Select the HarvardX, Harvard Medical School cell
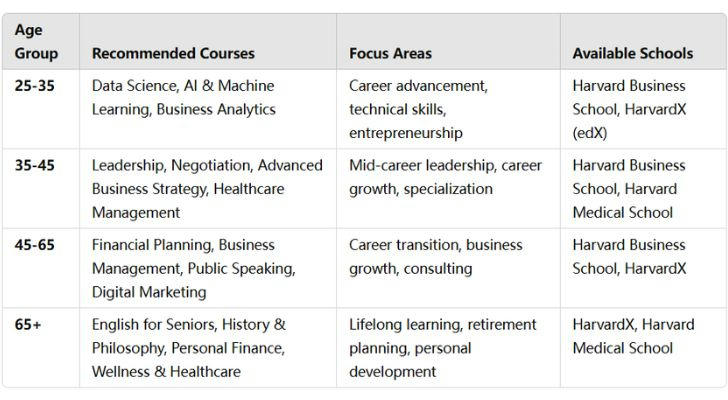The height and width of the screenshot is (400, 728). point(644,348)
